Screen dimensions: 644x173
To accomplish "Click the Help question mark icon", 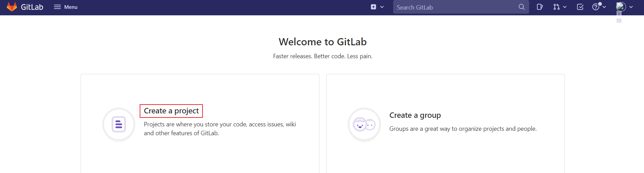I will [596, 7].
